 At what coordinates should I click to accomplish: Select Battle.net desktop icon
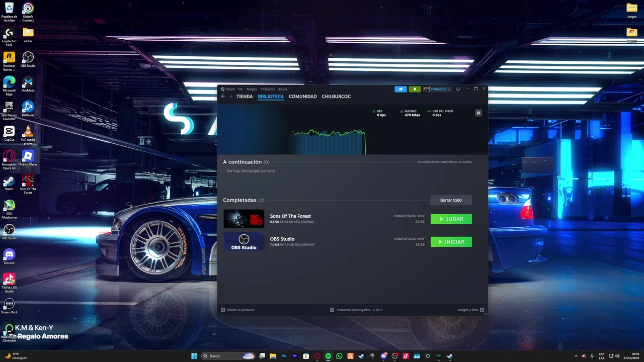click(28, 109)
